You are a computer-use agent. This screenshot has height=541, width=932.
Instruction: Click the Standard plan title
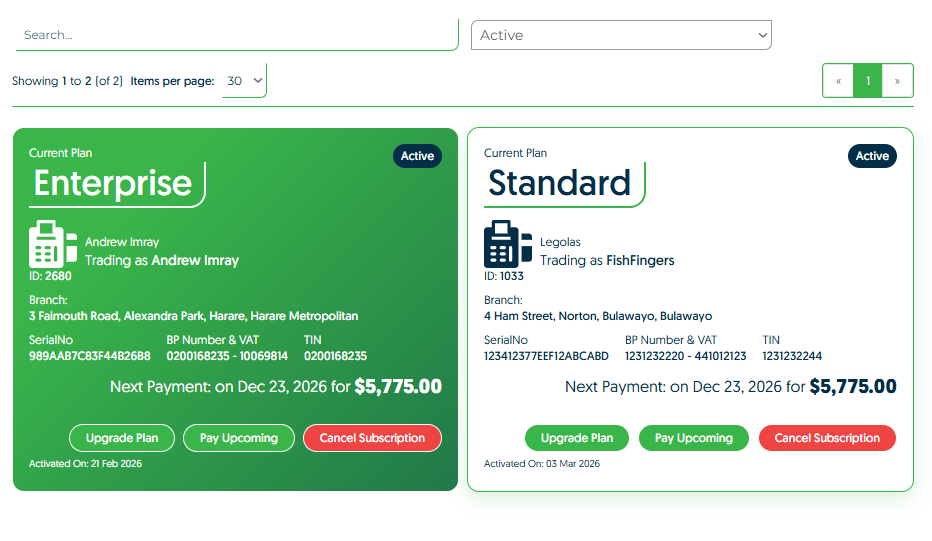point(559,183)
